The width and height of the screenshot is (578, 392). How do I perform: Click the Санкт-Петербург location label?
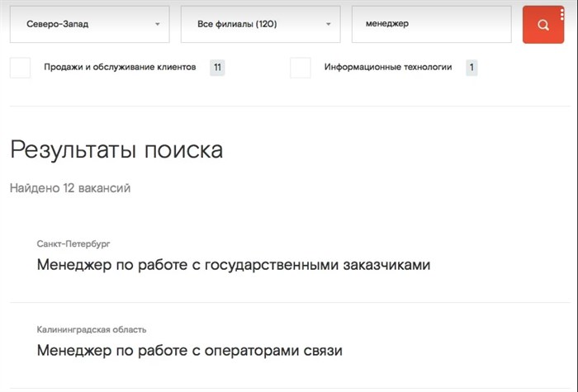pyautogui.click(x=73, y=244)
